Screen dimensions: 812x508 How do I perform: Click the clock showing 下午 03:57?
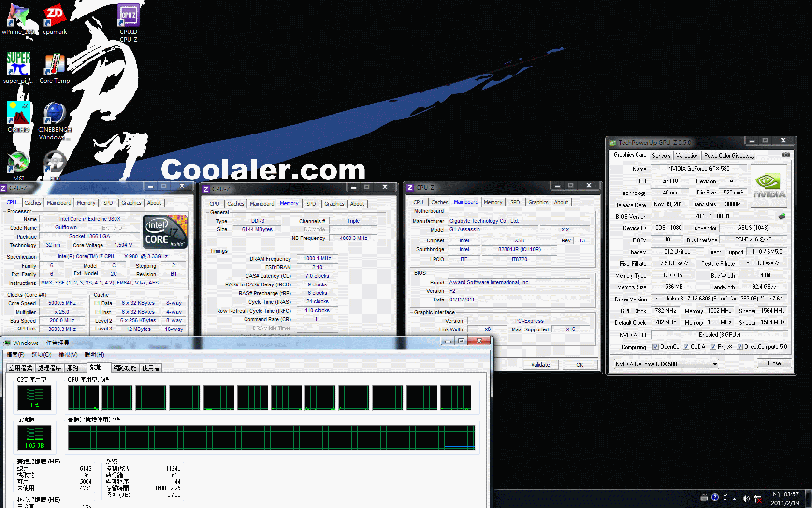(785, 498)
